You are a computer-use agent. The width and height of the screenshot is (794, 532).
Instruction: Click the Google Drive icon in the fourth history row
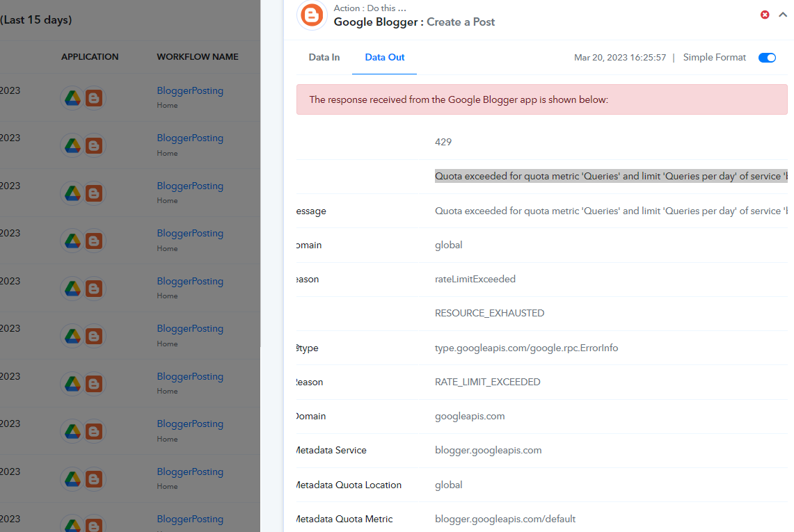tap(72, 241)
